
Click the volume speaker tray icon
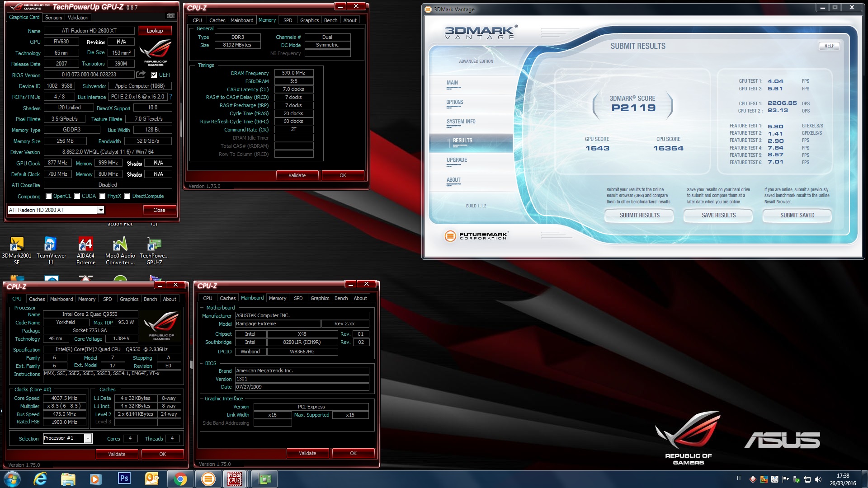point(818,479)
